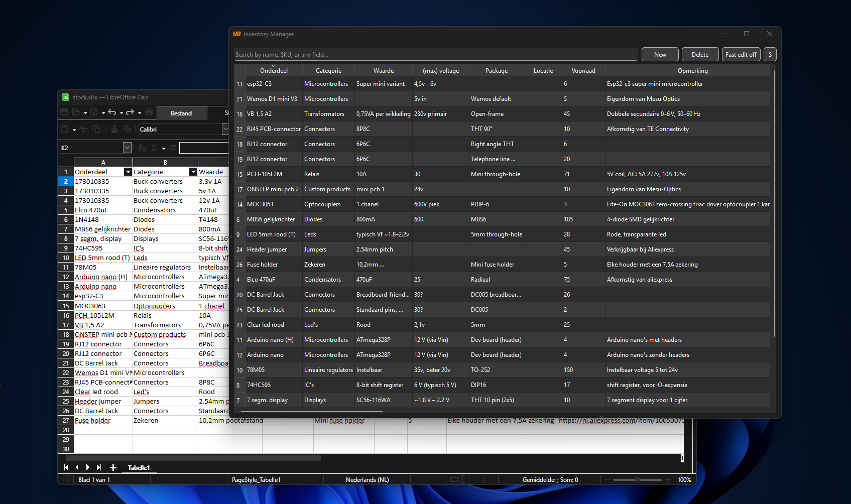The image size is (851, 504).
Task: Click the S button next to Fast edit
Action: pos(770,54)
